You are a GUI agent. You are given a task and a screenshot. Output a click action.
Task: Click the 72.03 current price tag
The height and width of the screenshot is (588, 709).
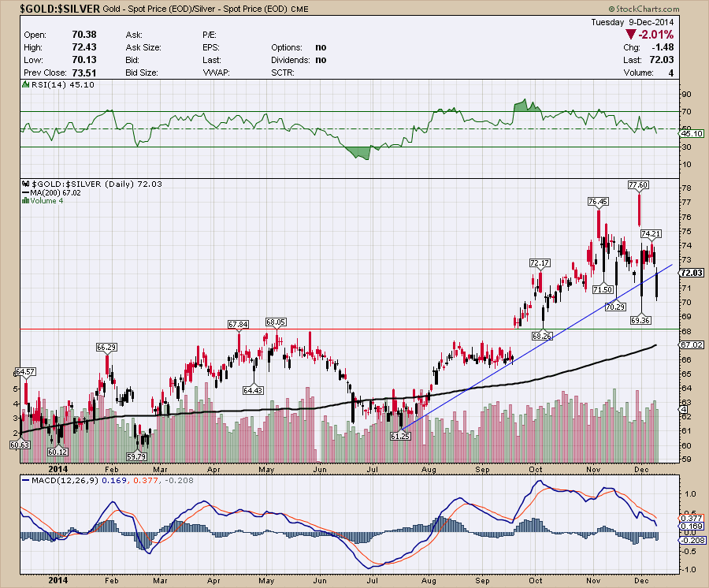coord(691,273)
